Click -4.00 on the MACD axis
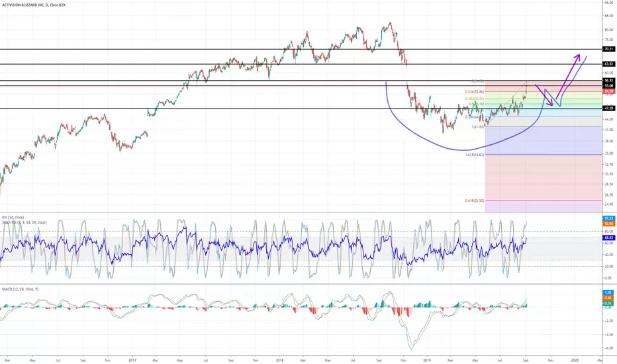Viewport: 617px width, 364px height. click(x=609, y=335)
